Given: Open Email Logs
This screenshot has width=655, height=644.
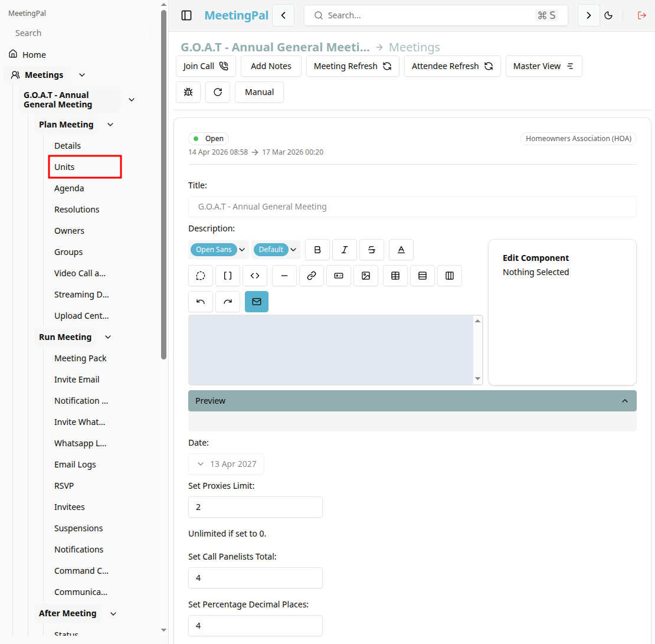Looking at the screenshot, I should click(75, 465).
